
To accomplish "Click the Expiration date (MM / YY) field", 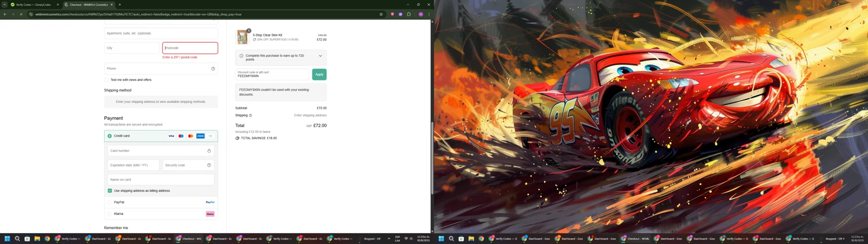I will point(134,165).
